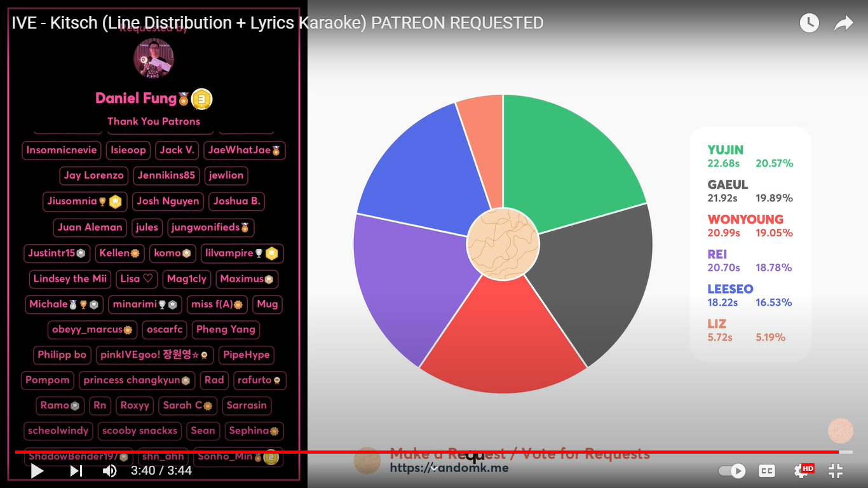This screenshot has height=488, width=868.
Task: Click the Jack V. patron tag
Action: pyautogui.click(x=177, y=151)
